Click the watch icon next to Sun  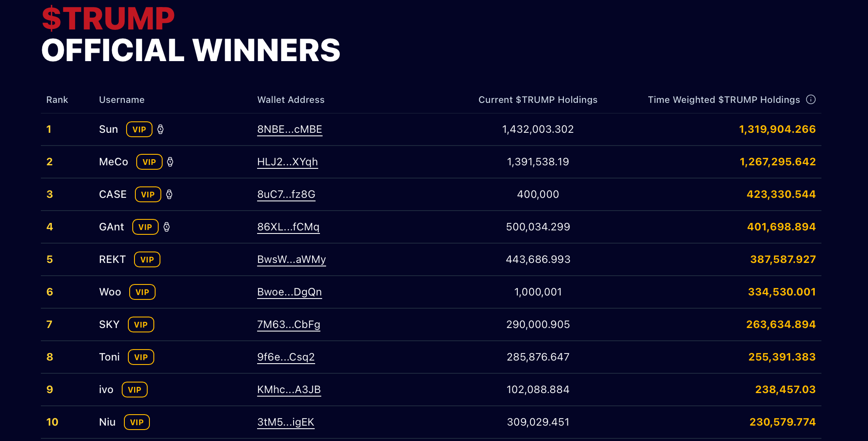click(x=160, y=129)
